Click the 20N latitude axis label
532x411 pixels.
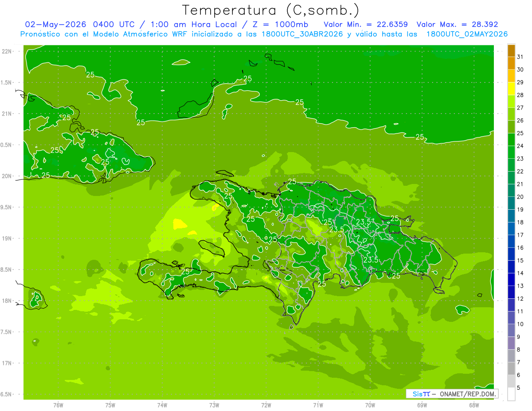click(x=7, y=176)
